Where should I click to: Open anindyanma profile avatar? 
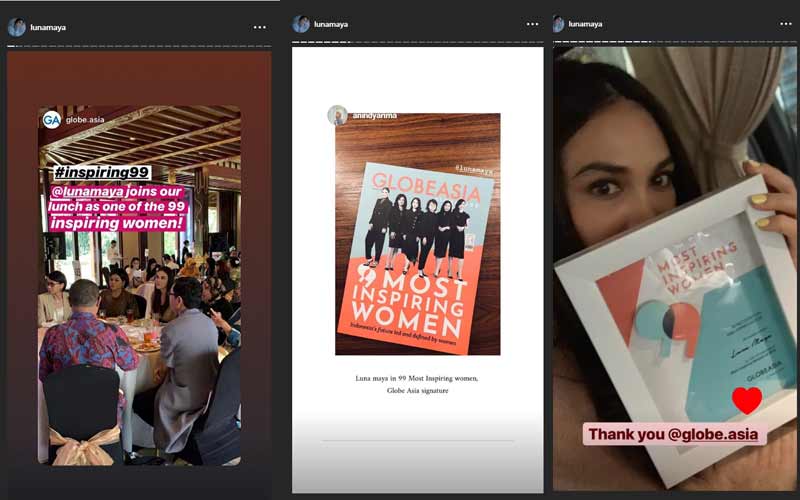click(337, 115)
